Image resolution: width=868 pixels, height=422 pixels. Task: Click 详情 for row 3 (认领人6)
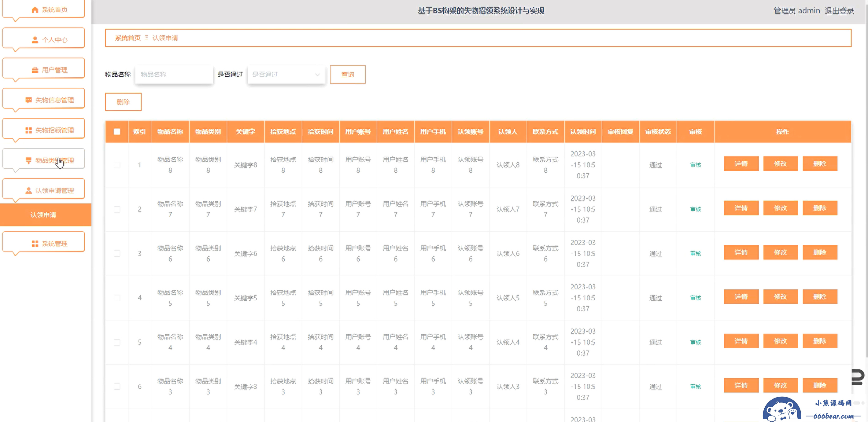pyautogui.click(x=741, y=252)
